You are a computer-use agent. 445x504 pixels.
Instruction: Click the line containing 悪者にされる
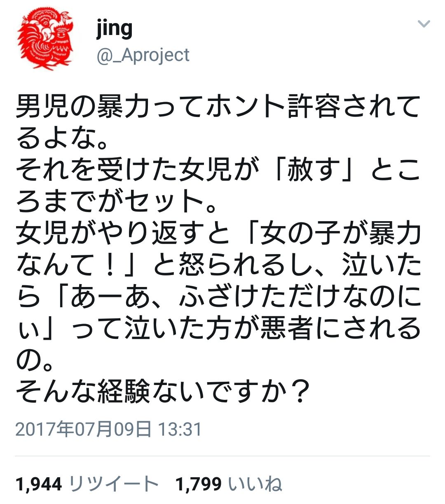pyautogui.click(x=218, y=329)
